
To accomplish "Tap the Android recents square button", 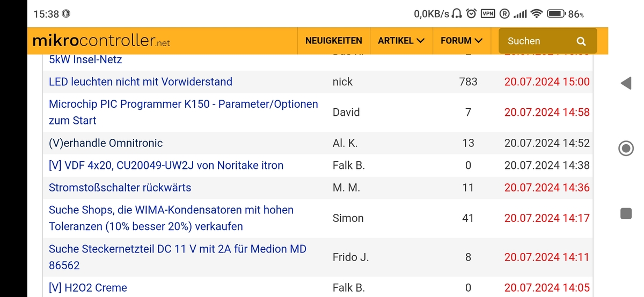I will [x=626, y=213].
